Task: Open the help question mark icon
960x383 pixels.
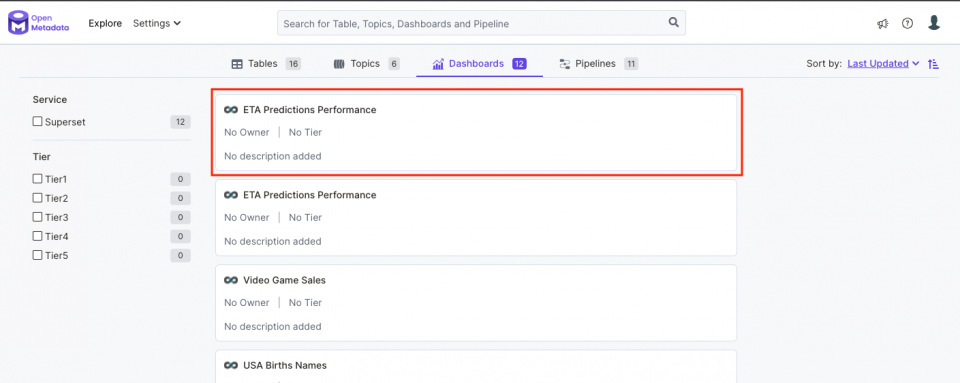Action: [907, 23]
